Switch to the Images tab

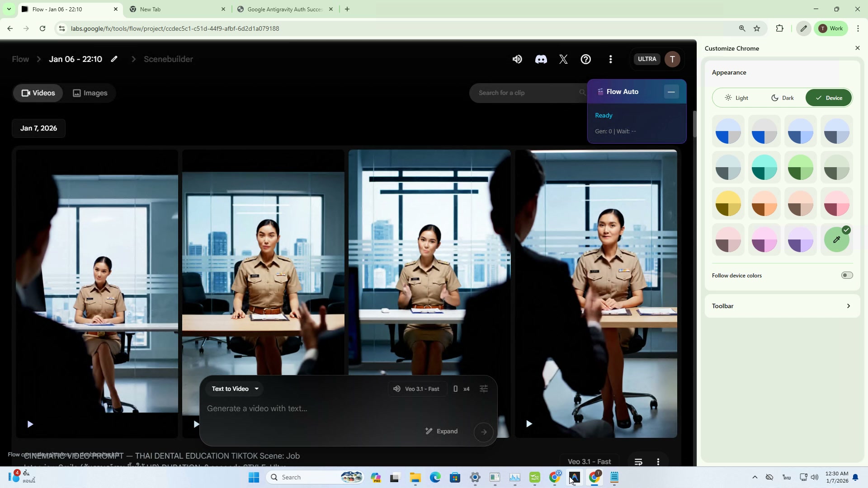(x=90, y=93)
